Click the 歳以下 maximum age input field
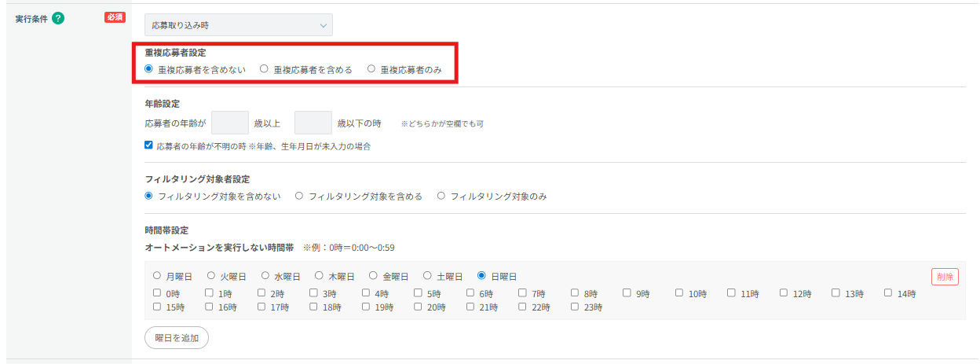The height and width of the screenshot is (364, 980). 313,123
